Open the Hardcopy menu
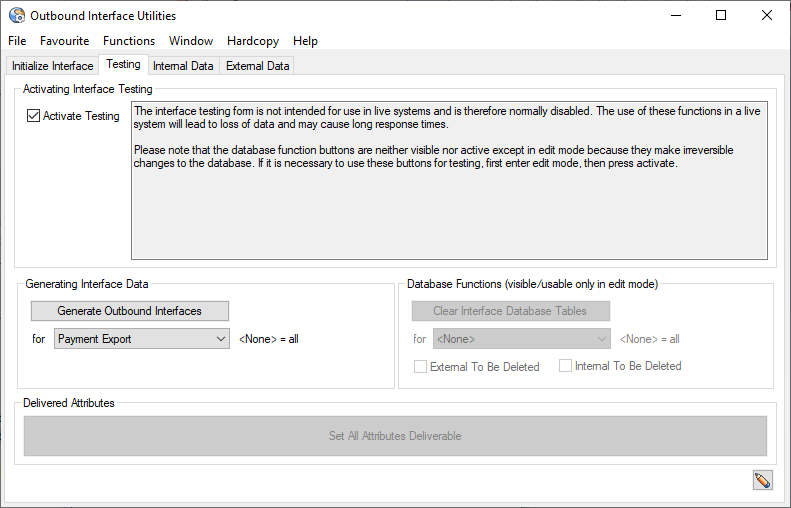This screenshot has height=508, width=791. coord(252,41)
